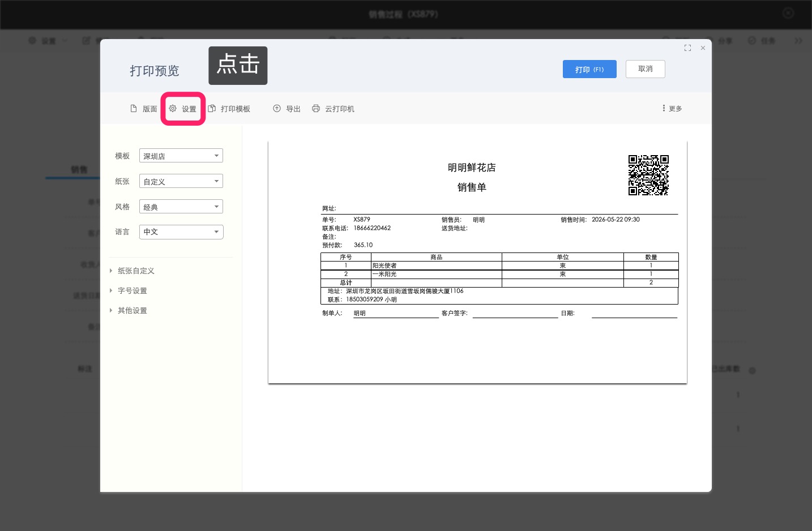This screenshot has height=531, width=812.
Task: Open the 纸张 dropdown showing 自定义
Action: point(181,181)
